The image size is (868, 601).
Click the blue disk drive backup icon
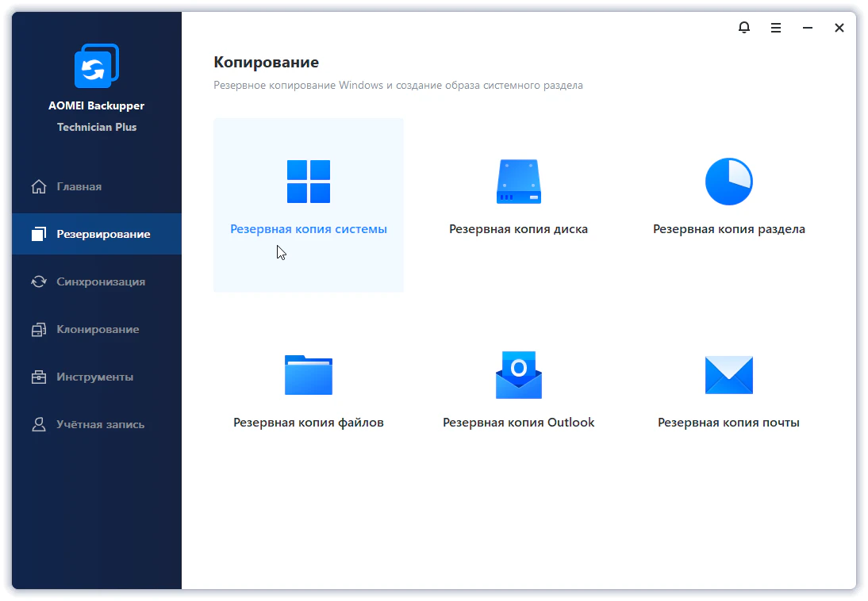coord(518,182)
